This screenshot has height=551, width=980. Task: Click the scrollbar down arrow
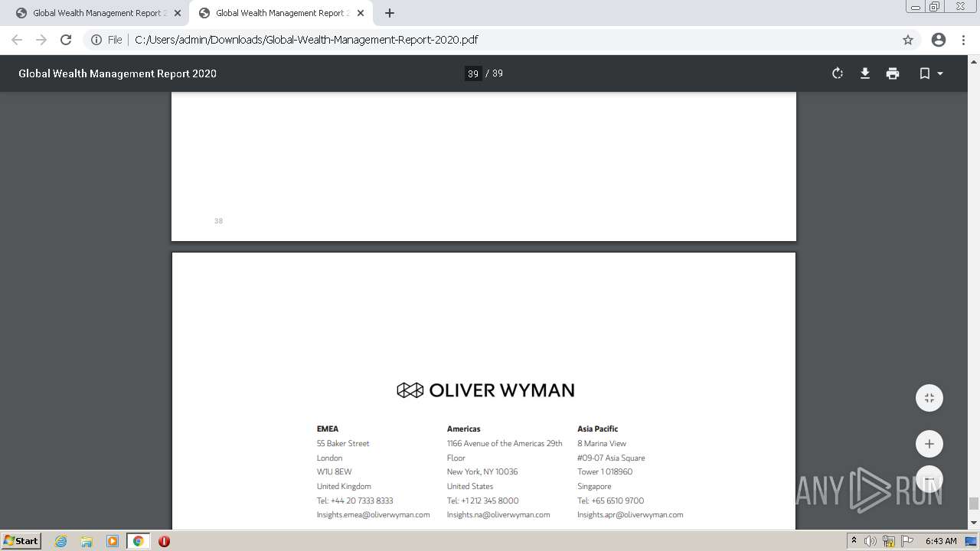pyautogui.click(x=974, y=523)
